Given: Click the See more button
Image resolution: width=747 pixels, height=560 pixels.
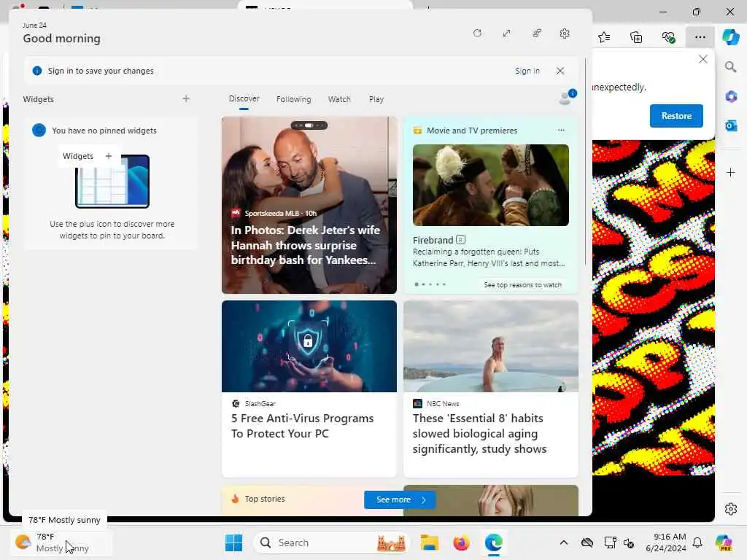Looking at the screenshot, I should [x=400, y=499].
